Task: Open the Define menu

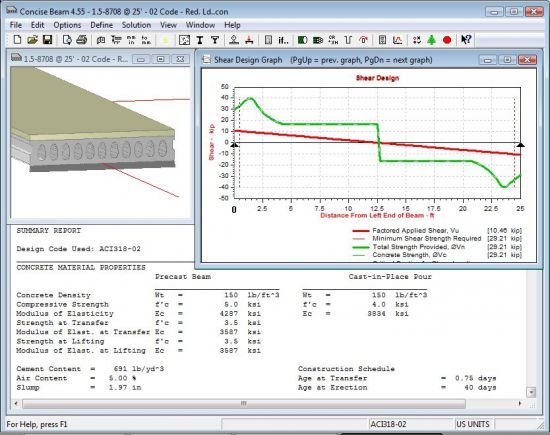Action: 101,25
